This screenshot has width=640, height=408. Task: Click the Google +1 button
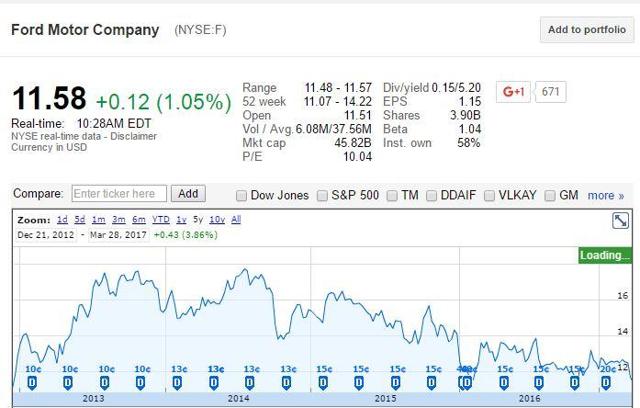514,92
